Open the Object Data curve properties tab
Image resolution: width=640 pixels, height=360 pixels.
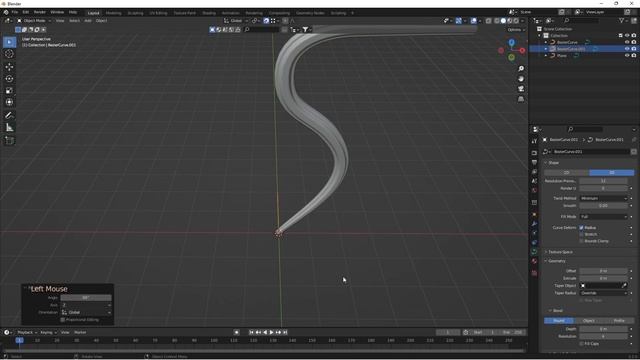coord(534,252)
